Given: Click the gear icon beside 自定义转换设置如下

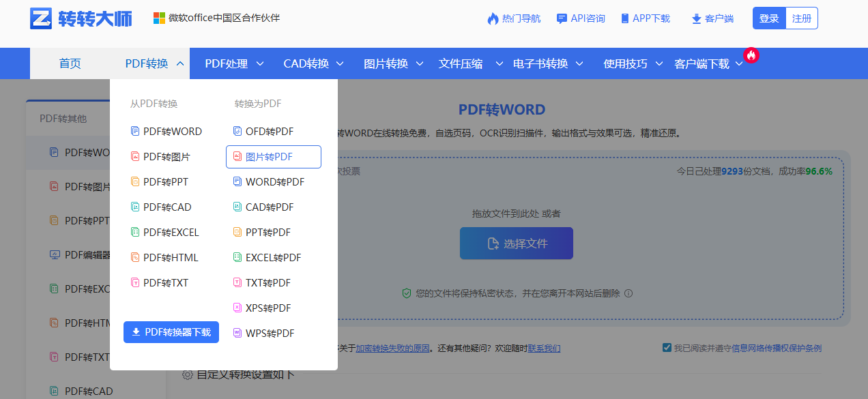Looking at the screenshot, I should (x=188, y=374).
